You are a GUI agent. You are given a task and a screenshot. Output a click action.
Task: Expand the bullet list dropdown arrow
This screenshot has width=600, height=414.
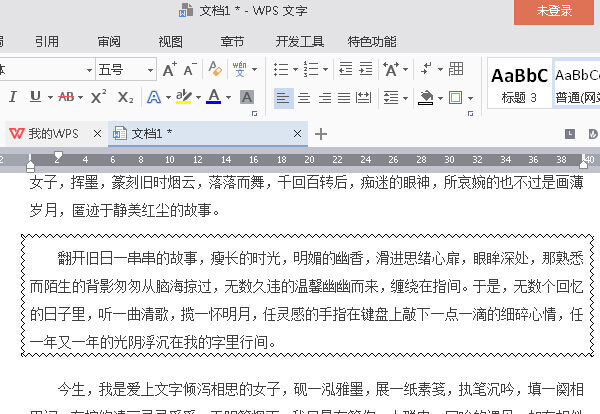pyautogui.click(x=297, y=70)
